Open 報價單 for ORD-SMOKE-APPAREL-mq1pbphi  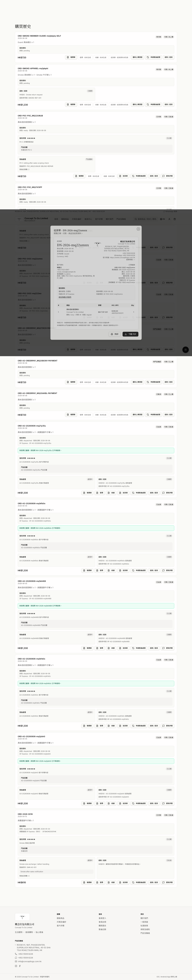click(x=71, y=105)
